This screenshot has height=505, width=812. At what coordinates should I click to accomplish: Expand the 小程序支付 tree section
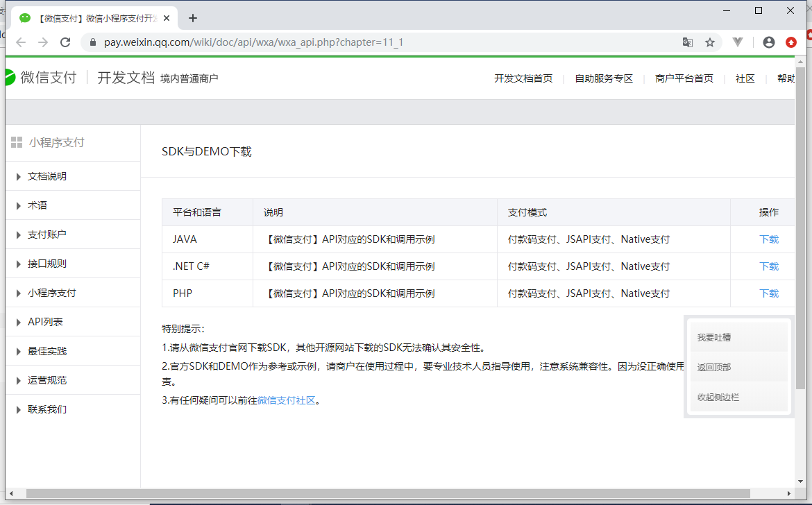point(72,293)
